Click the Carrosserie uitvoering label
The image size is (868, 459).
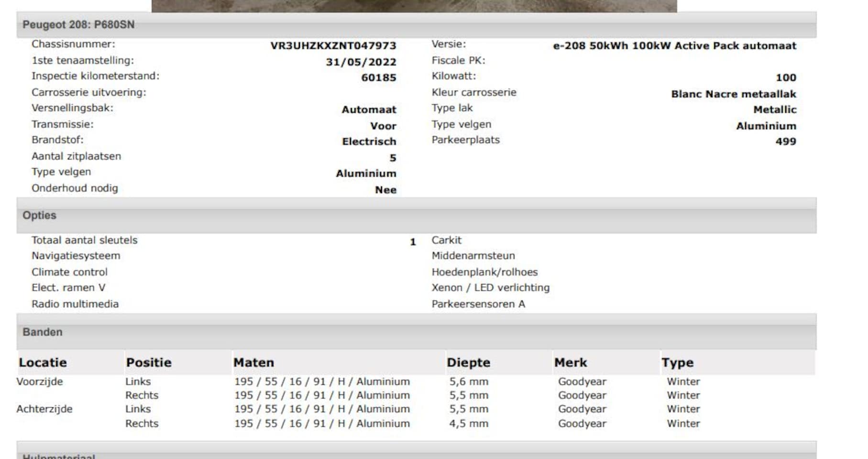89,93
